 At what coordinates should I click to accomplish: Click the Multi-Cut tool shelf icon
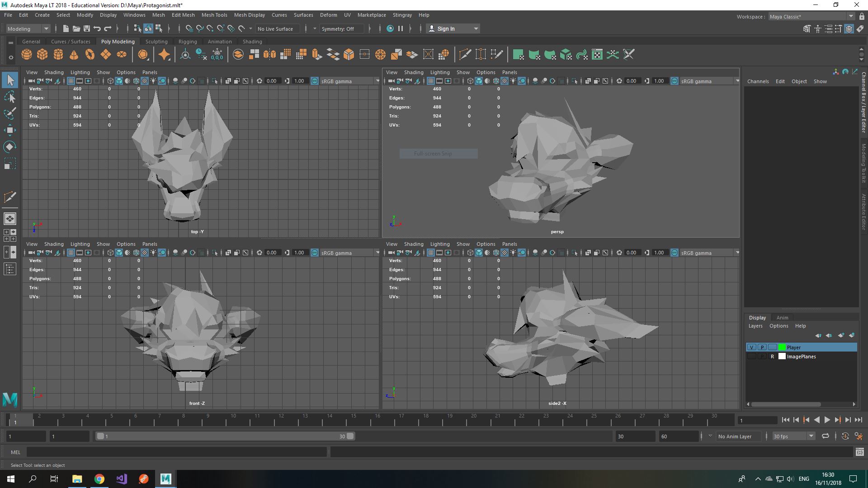[465, 55]
